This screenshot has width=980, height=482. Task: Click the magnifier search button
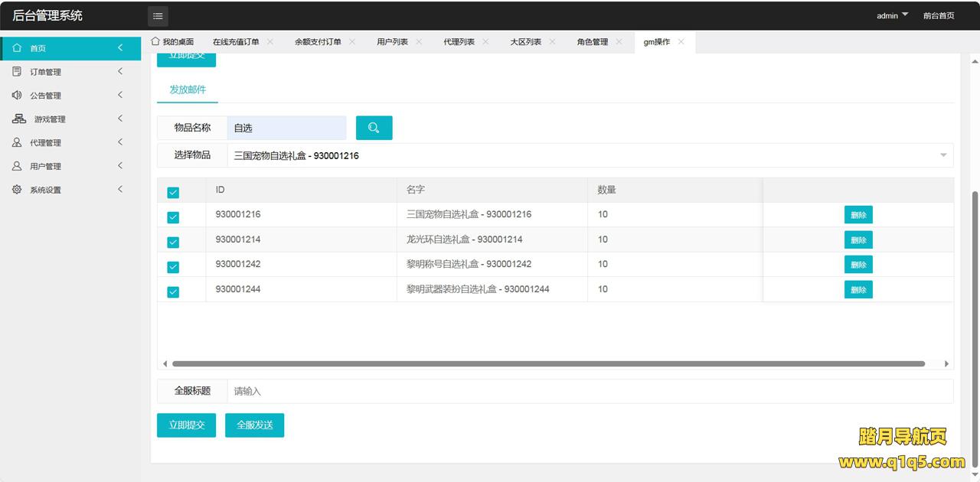[x=374, y=128]
